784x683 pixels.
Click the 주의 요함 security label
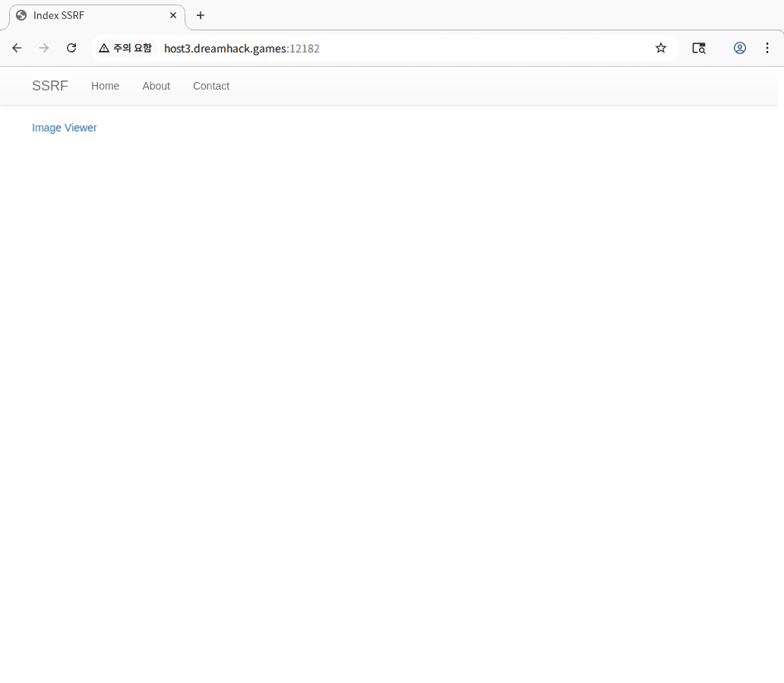(x=132, y=48)
